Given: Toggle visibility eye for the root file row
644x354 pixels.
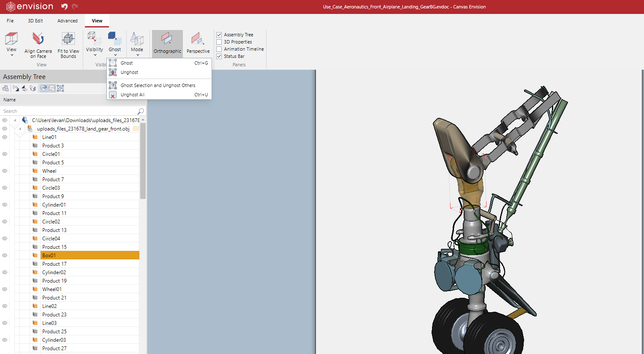Looking at the screenshot, I should [5, 120].
